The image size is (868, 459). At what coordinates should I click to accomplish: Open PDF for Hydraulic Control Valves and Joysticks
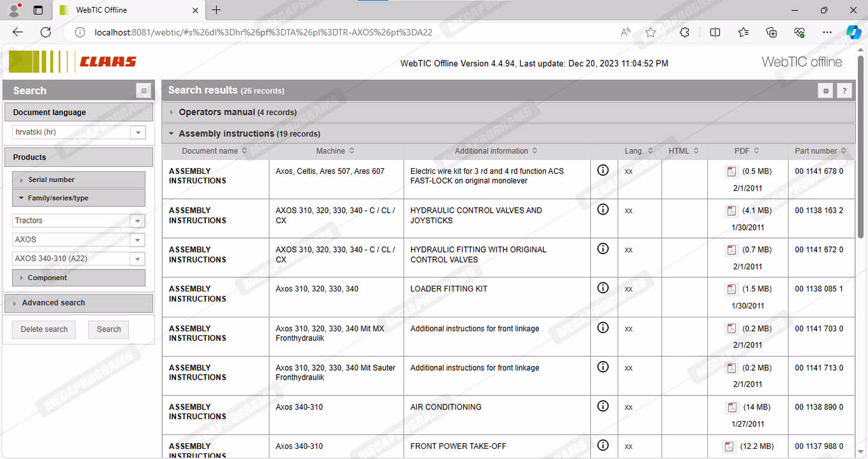click(x=731, y=211)
